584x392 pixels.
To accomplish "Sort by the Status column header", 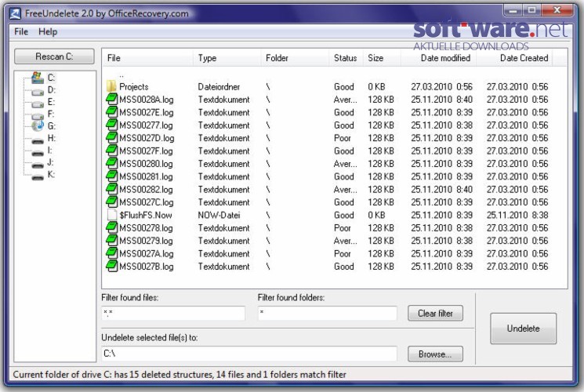I will coord(346,58).
